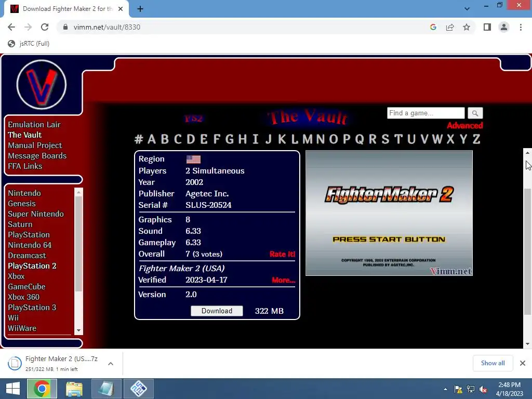Click the Vimm's Lair V logo
The image size is (532, 399).
(42, 85)
